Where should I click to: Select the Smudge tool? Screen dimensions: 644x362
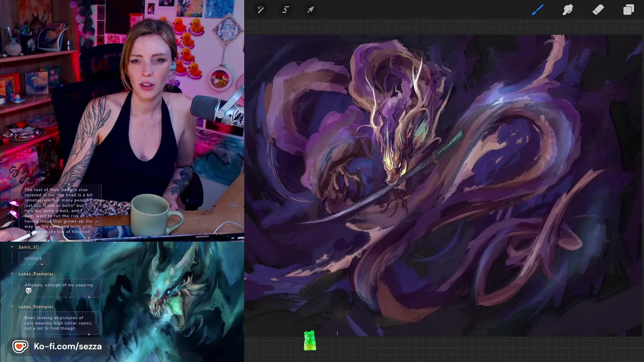pyautogui.click(x=568, y=10)
